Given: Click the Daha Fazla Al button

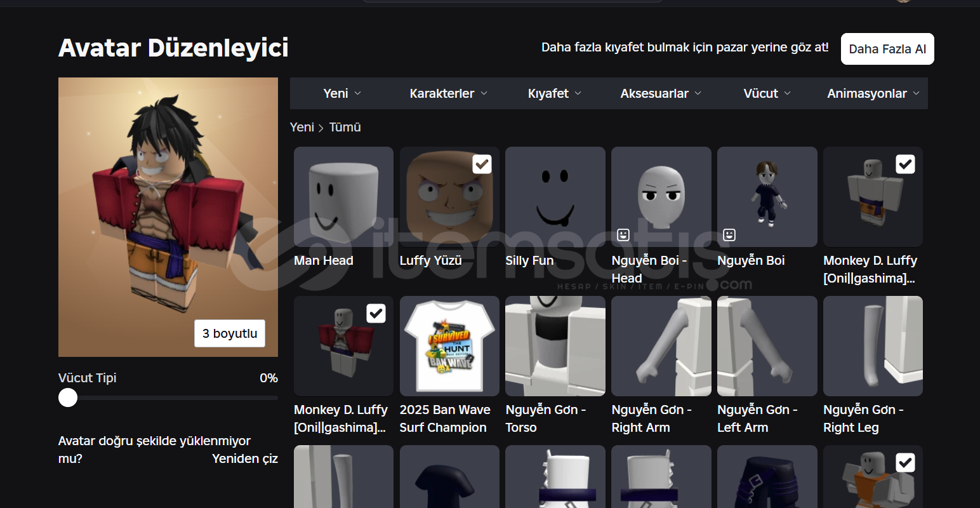Looking at the screenshot, I should 887,49.
